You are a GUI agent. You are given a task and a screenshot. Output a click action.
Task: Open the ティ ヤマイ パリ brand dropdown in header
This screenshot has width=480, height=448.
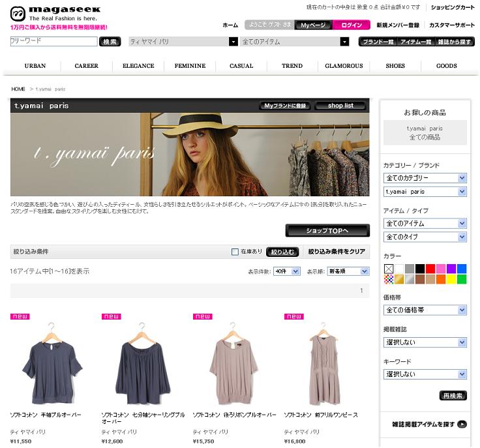pyautogui.click(x=183, y=42)
